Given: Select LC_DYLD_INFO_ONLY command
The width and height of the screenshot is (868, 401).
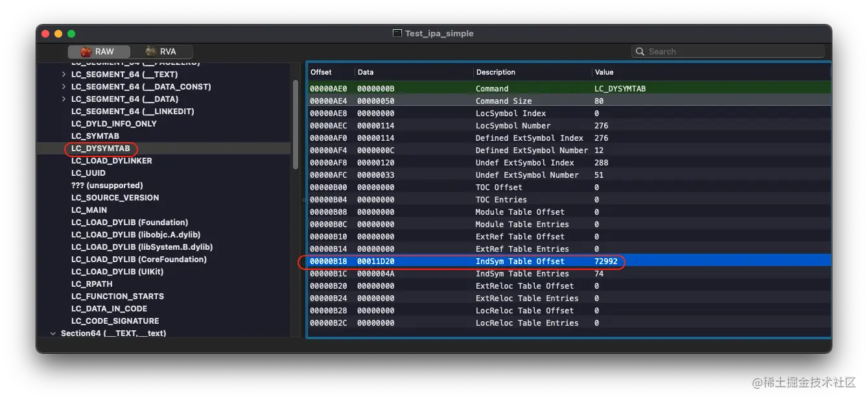Looking at the screenshot, I should 114,124.
